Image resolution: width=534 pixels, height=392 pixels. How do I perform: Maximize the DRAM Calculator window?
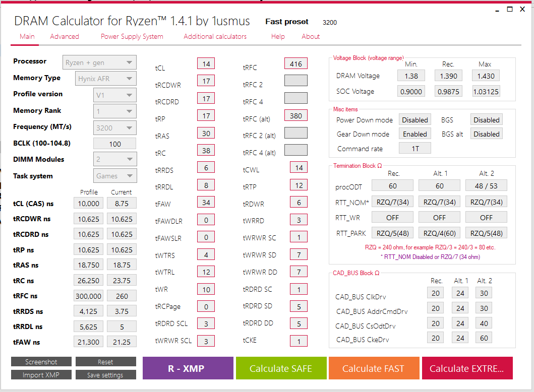click(x=510, y=9)
